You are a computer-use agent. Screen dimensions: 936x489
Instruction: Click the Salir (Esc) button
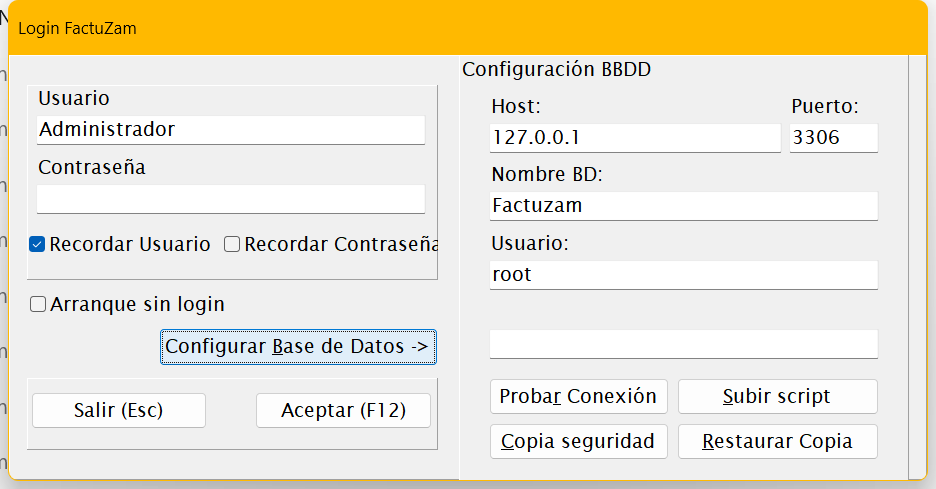tap(119, 410)
